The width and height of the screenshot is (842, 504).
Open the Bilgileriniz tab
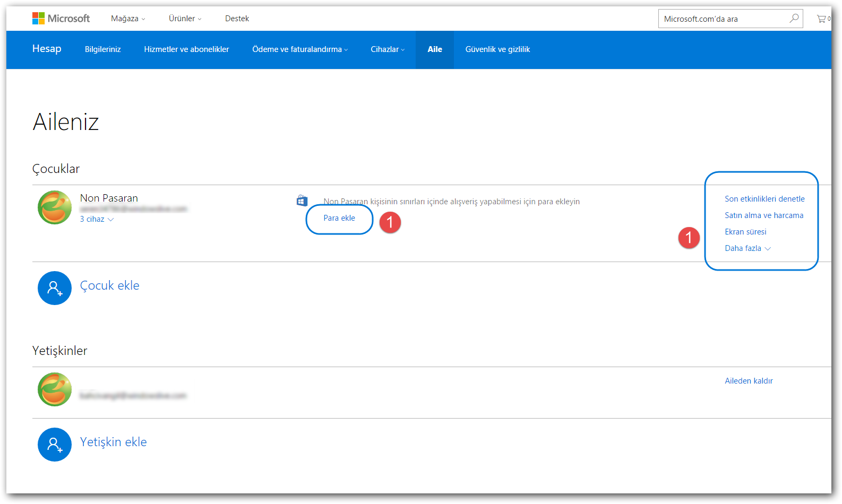tap(103, 49)
